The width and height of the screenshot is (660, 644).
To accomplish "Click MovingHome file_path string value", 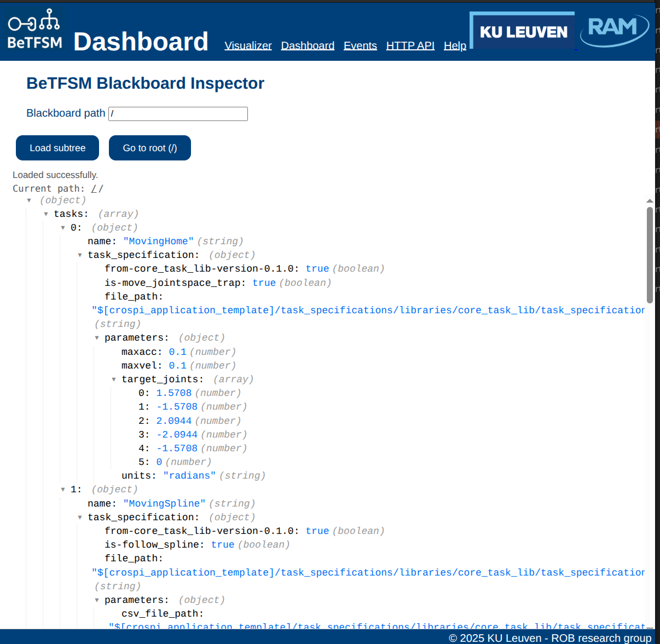I will coord(368,311).
